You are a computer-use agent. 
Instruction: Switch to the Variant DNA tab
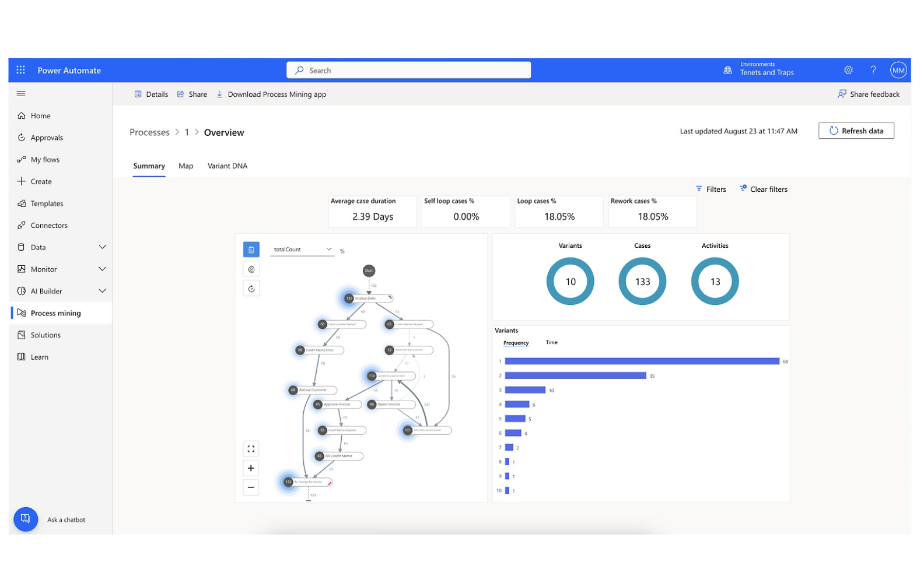point(228,166)
